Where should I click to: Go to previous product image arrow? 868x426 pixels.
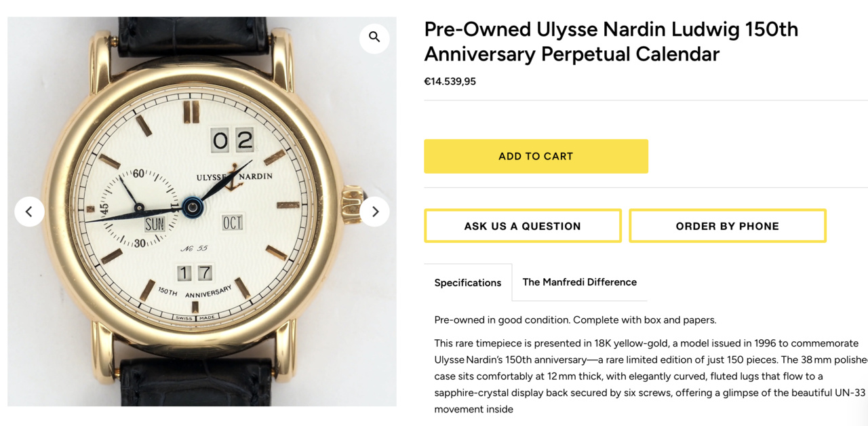pos(29,212)
